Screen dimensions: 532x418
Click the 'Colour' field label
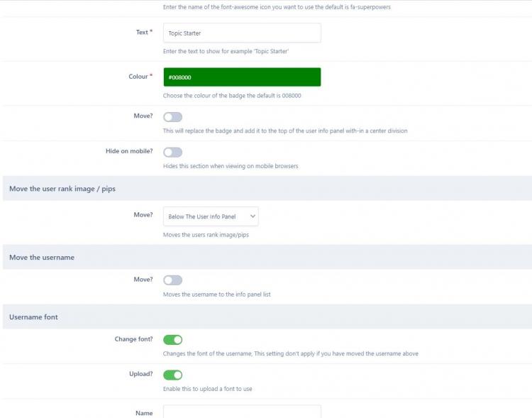(x=138, y=77)
